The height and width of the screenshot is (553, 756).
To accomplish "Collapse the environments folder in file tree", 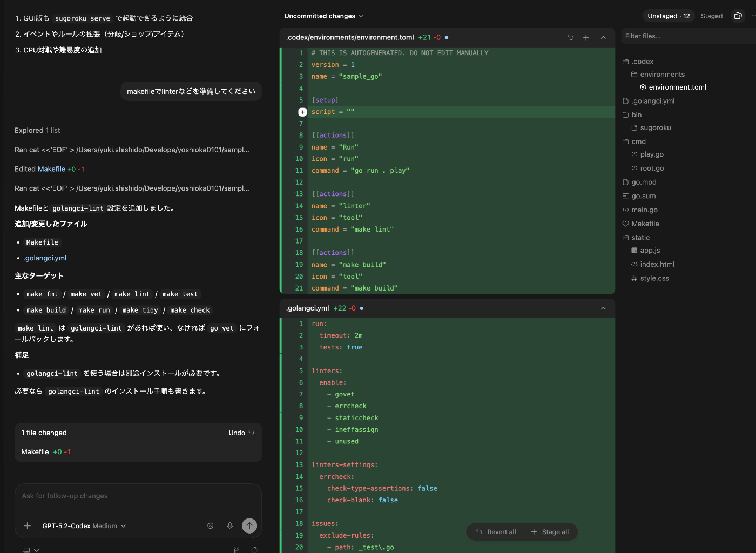I will [658, 75].
